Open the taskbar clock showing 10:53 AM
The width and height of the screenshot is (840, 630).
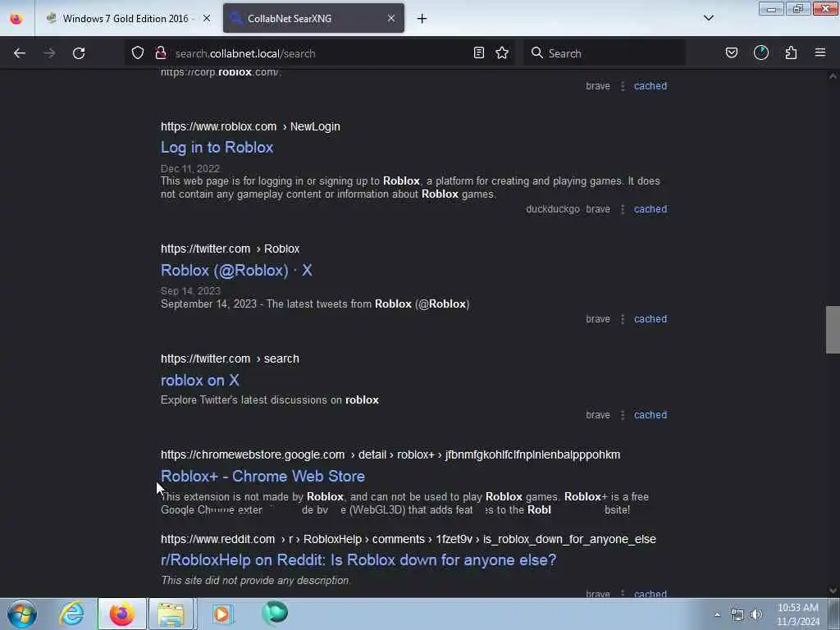tap(798, 614)
